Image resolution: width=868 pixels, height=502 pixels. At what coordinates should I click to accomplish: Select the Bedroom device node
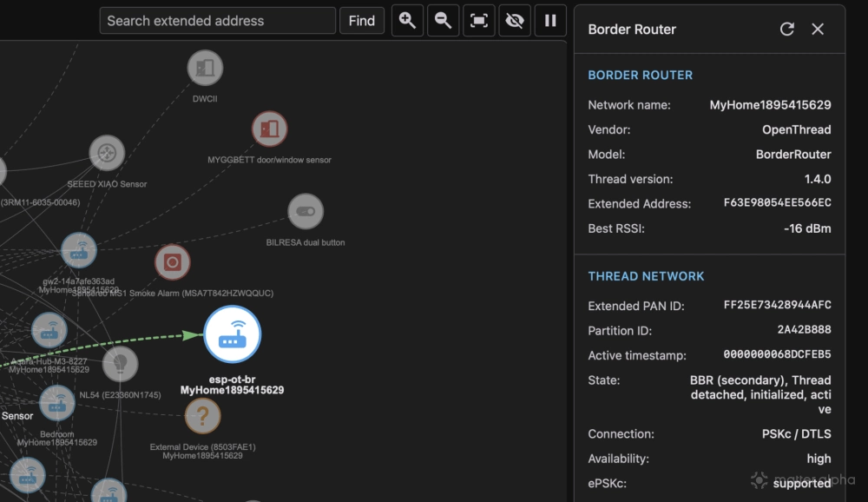56,405
